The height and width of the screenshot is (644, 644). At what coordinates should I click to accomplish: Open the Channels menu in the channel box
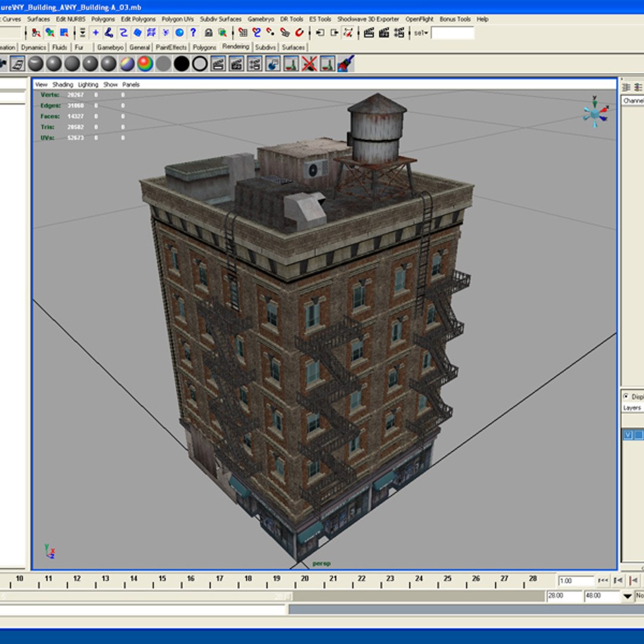coord(633,101)
